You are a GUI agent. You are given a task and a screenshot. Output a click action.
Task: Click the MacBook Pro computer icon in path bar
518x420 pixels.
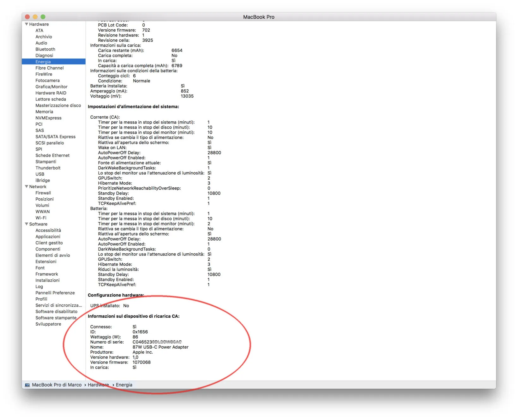click(x=27, y=385)
